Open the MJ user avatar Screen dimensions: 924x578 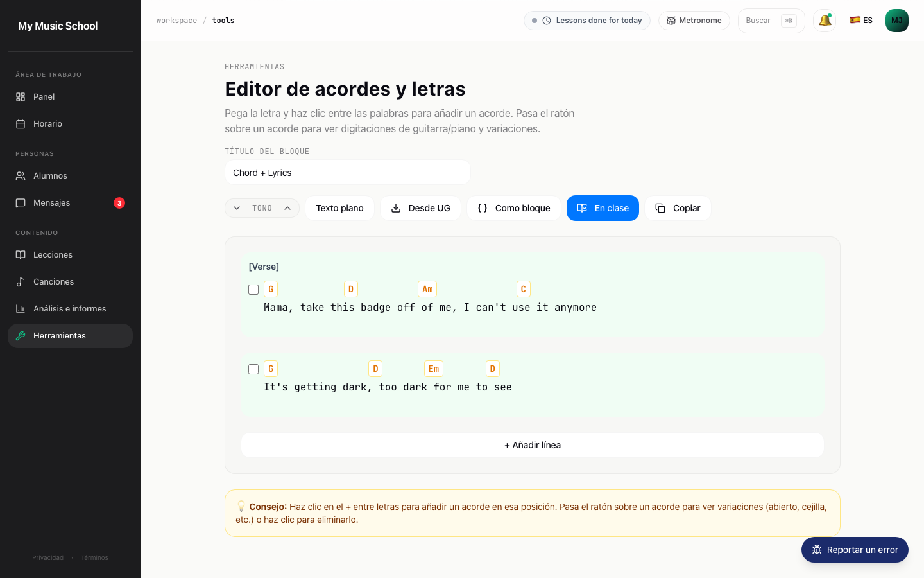(x=897, y=21)
